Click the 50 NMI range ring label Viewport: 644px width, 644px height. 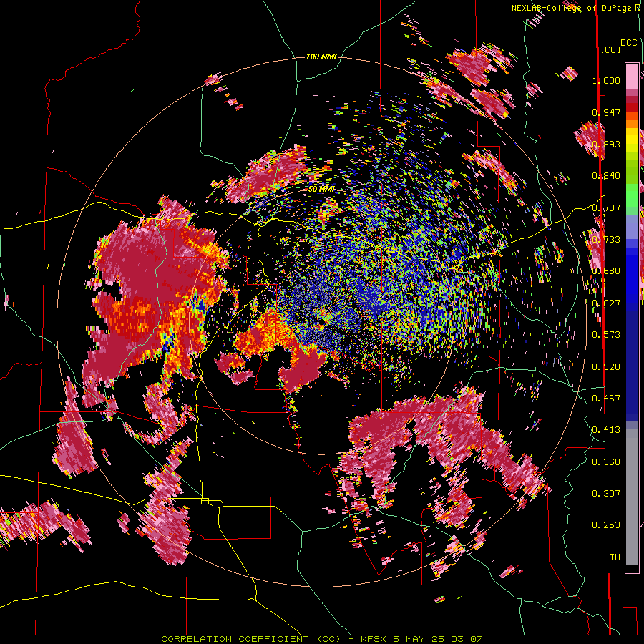(x=321, y=190)
